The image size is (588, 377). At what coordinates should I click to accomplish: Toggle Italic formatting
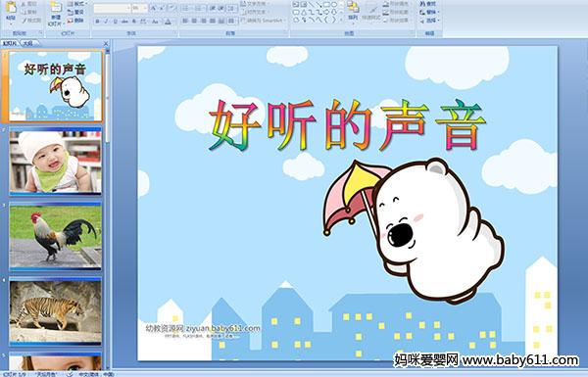click(x=106, y=22)
